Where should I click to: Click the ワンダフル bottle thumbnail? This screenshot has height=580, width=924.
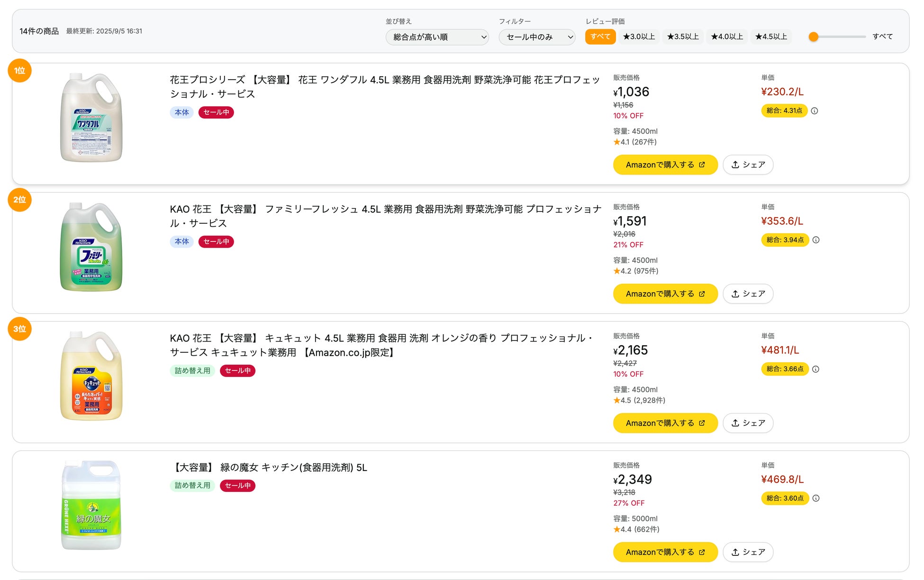91,118
